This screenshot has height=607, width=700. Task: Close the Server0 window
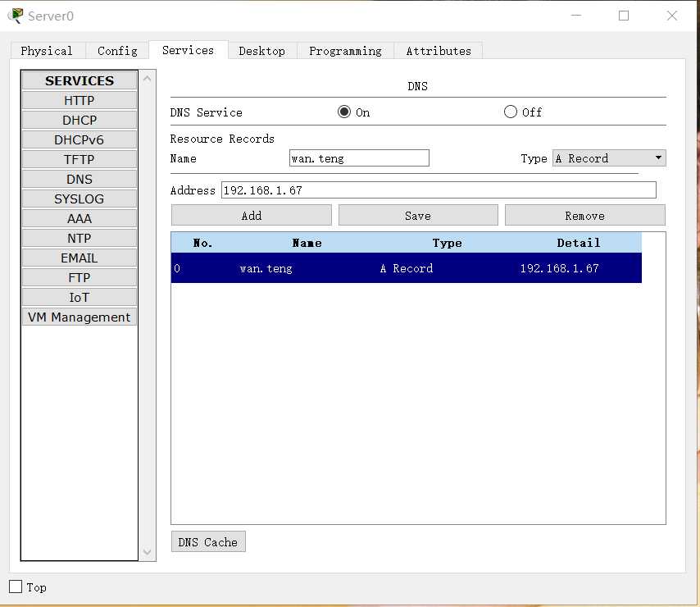coord(672,16)
